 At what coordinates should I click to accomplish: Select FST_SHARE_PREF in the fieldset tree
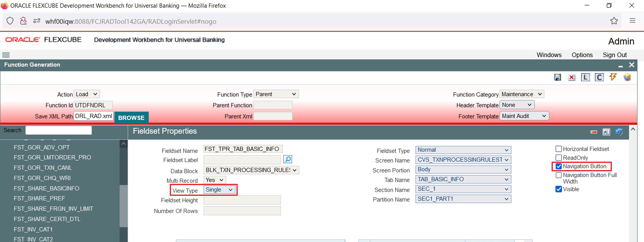click(x=39, y=198)
